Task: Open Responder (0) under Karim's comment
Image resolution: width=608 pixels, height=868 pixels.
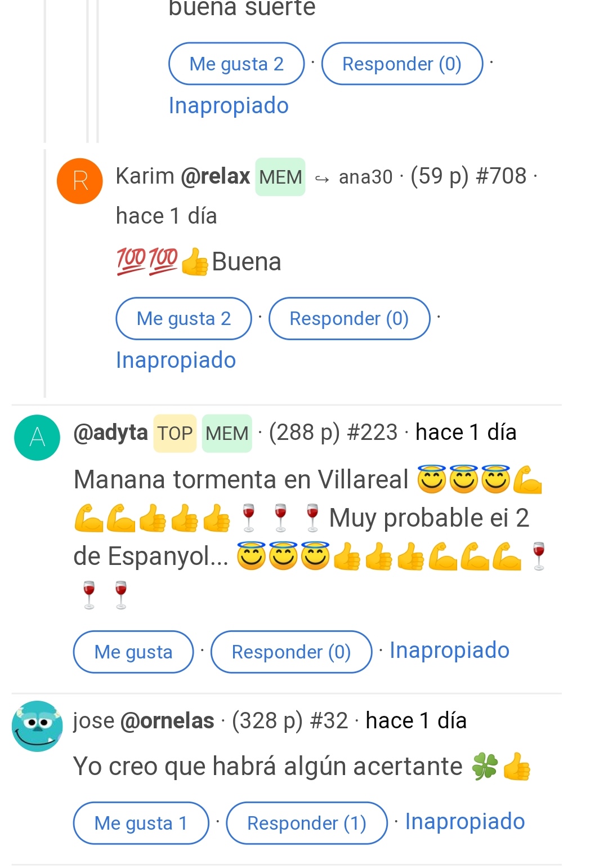Action: pos(349,318)
